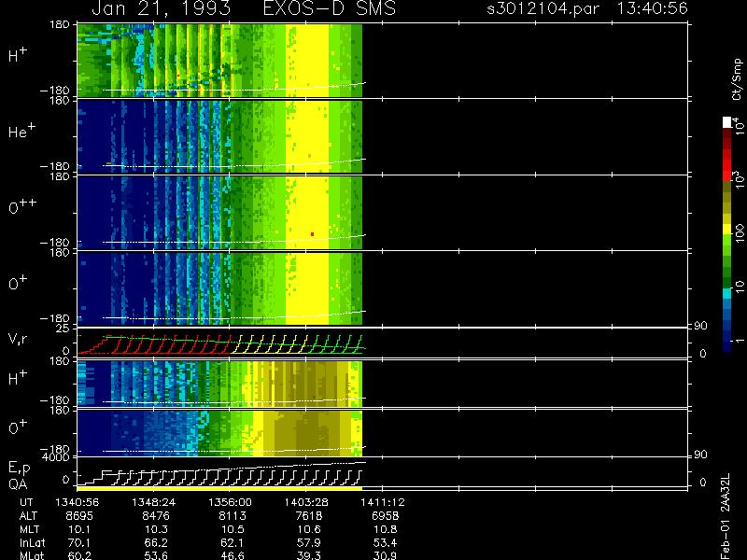Click MLat value '53.6'

(156, 555)
